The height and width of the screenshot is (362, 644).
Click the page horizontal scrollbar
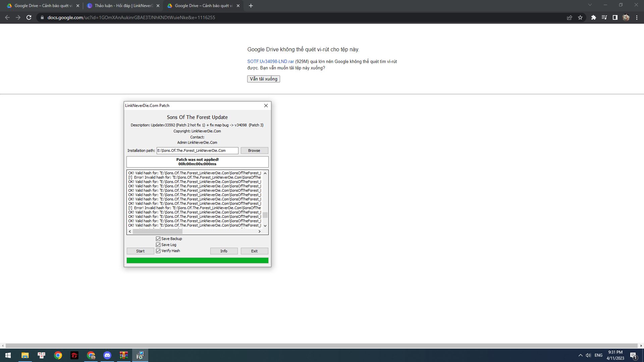(x=322, y=346)
